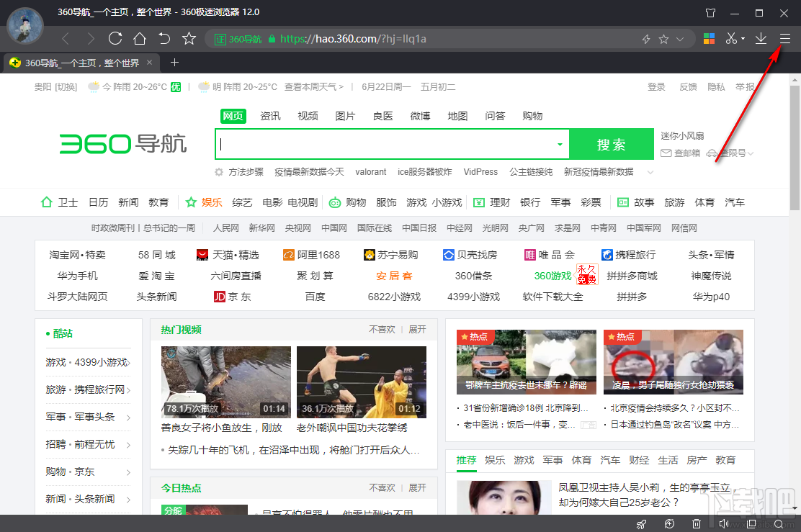Image resolution: width=801 pixels, height=532 pixels.
Task: Bookmark this page with the star icon
Action: 662,40
